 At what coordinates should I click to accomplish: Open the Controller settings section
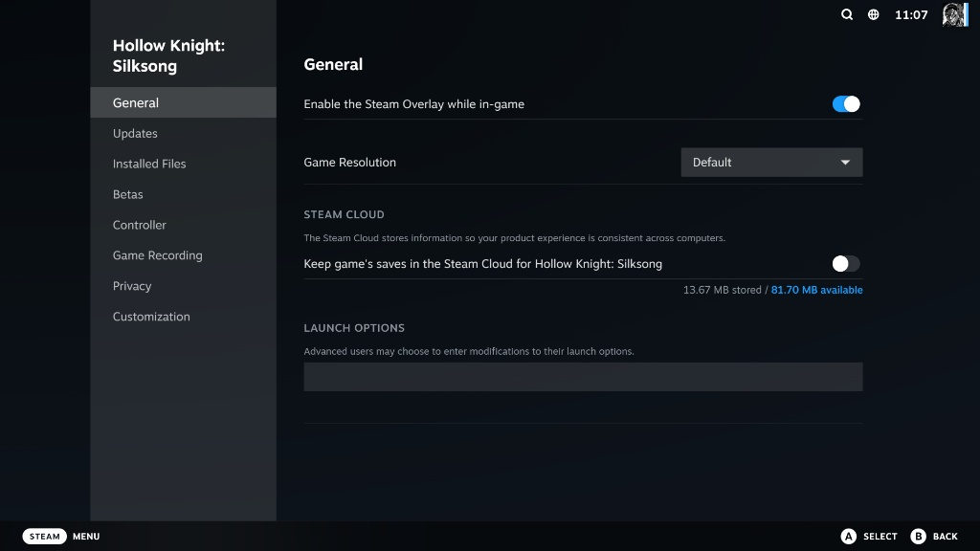pyautogui.click(x=139, y=225)
